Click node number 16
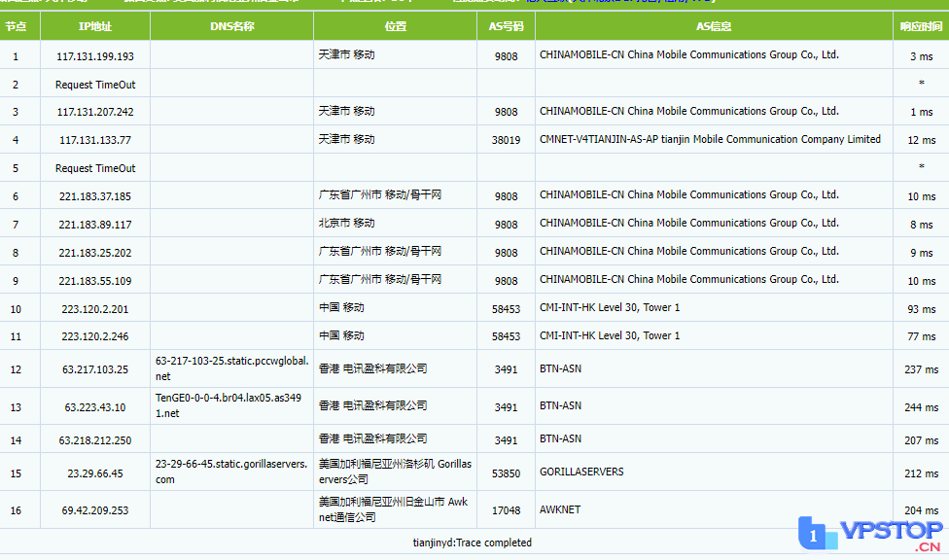Viewport: 949px width, 560px height. (x=16, y=510)
